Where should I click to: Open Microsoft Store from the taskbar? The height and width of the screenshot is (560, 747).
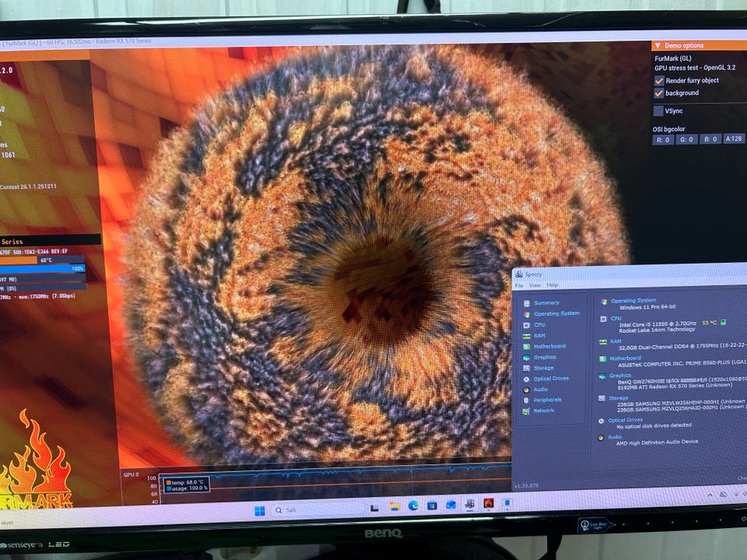pyautogui.click(x=432, y=506)
